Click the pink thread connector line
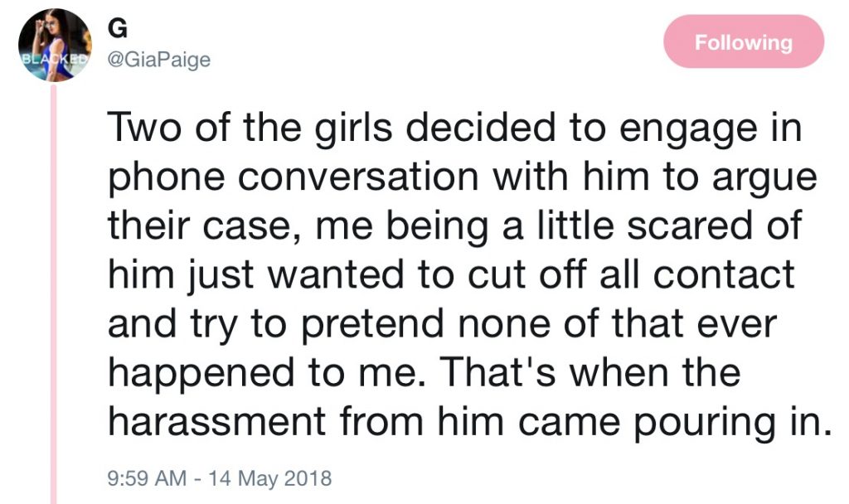Image resolution: width=849 pixels, height=504 pixels. (54, 293)
